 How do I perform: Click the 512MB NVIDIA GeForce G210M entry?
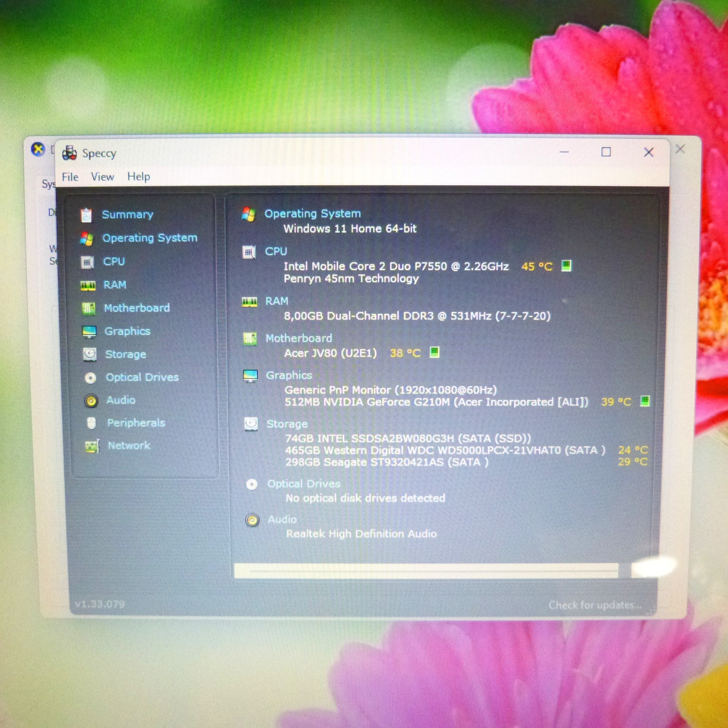click(x=436, y=402)
